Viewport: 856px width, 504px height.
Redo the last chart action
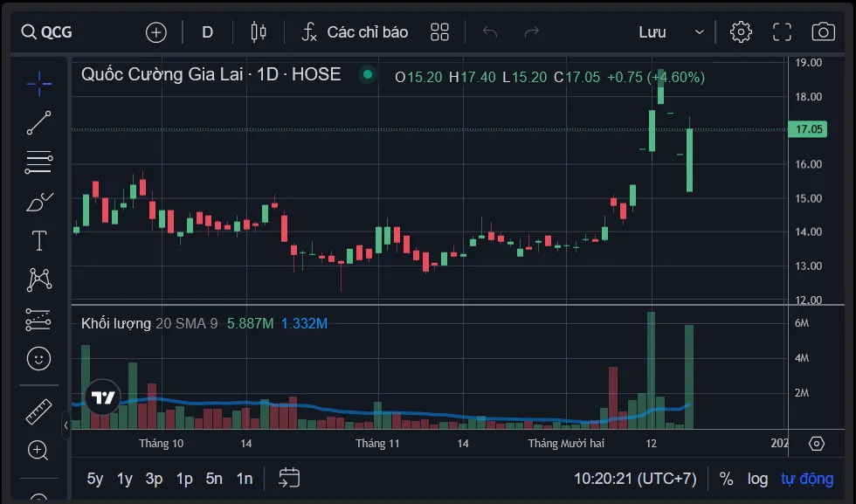[531, 32]
